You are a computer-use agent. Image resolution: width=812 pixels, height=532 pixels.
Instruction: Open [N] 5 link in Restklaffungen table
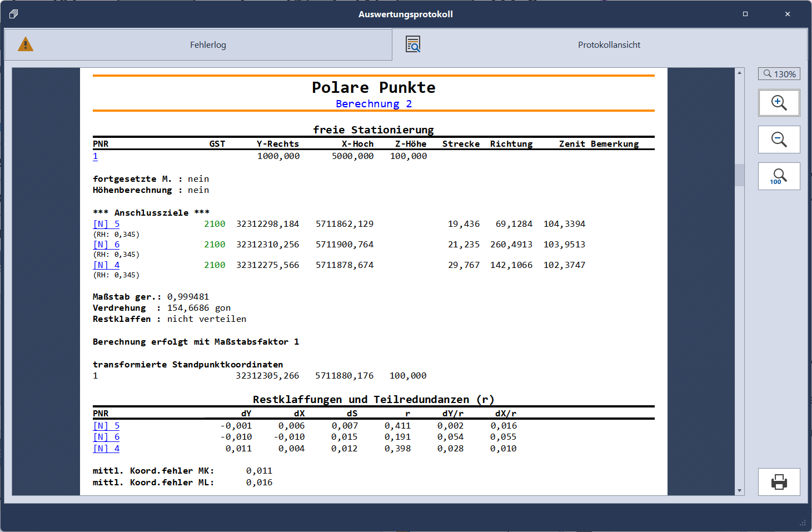106,426
